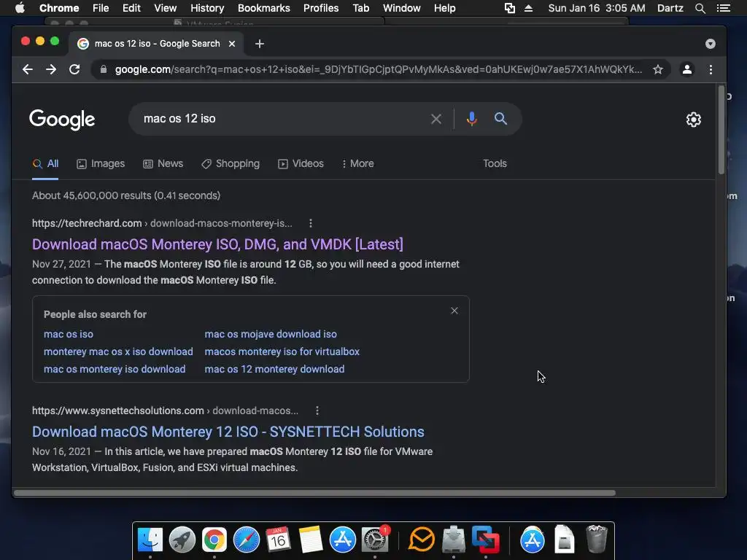
Task: Go back with Chrome's back arrow
Action: coord(28,69)
